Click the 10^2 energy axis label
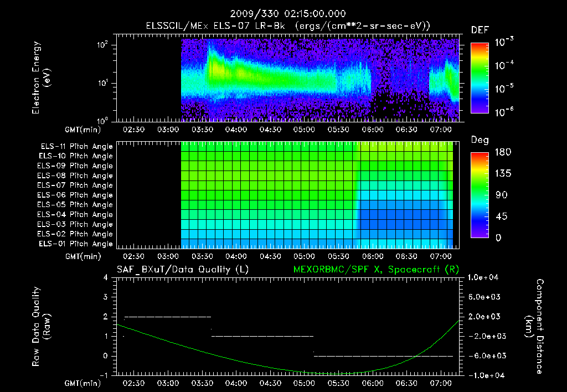This screenshot has height=392, width=567. [x=102, y=45]
